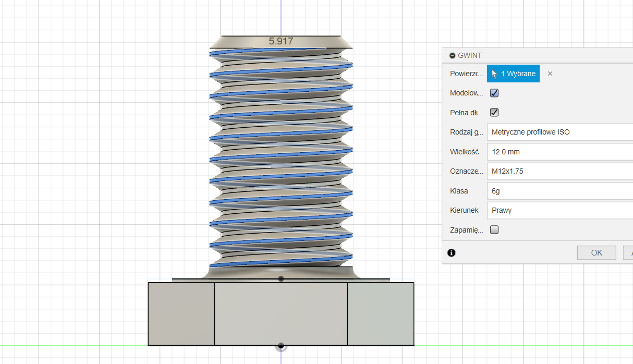Click the info icon in dialog footer
This screenshot has height=364, width=633.
[452, 253]
